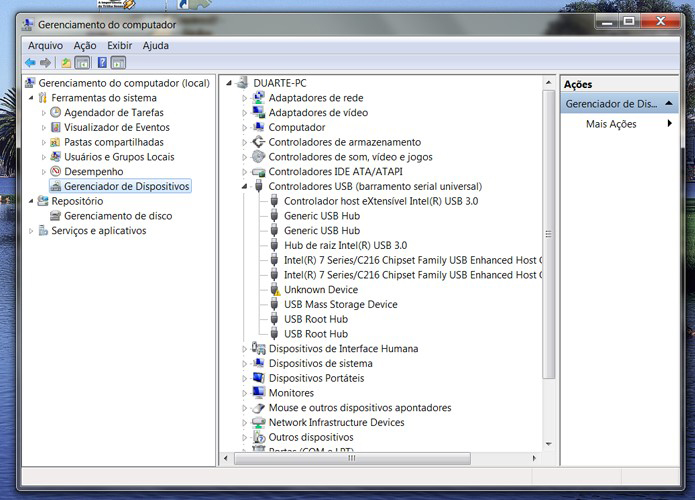Screen dimensions: 695x500
Task: Expand the Agendador de Tarefas node
Action: point(43,113)
